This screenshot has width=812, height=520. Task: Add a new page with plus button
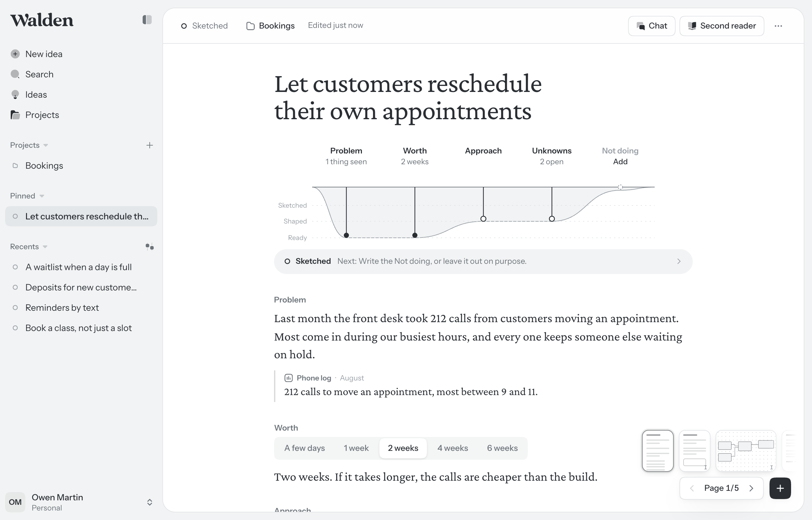pos(780,488)
